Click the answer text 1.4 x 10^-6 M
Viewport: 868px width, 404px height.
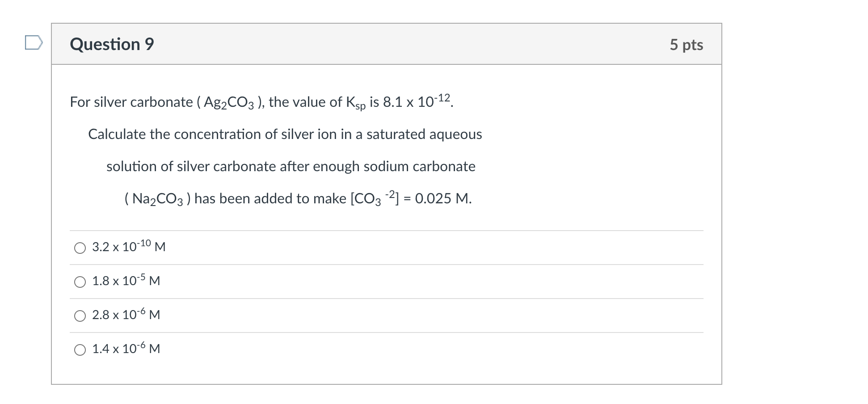coord(126,348)
